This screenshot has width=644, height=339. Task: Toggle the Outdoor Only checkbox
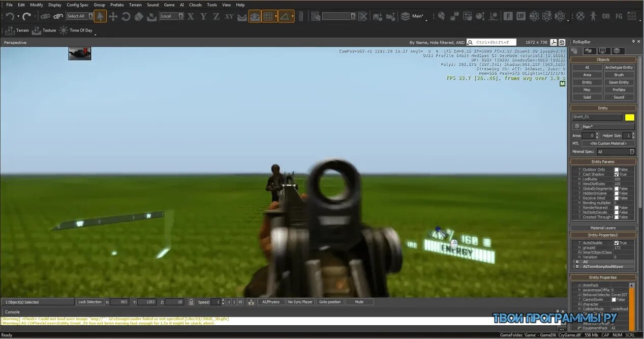tap(617, 169)
